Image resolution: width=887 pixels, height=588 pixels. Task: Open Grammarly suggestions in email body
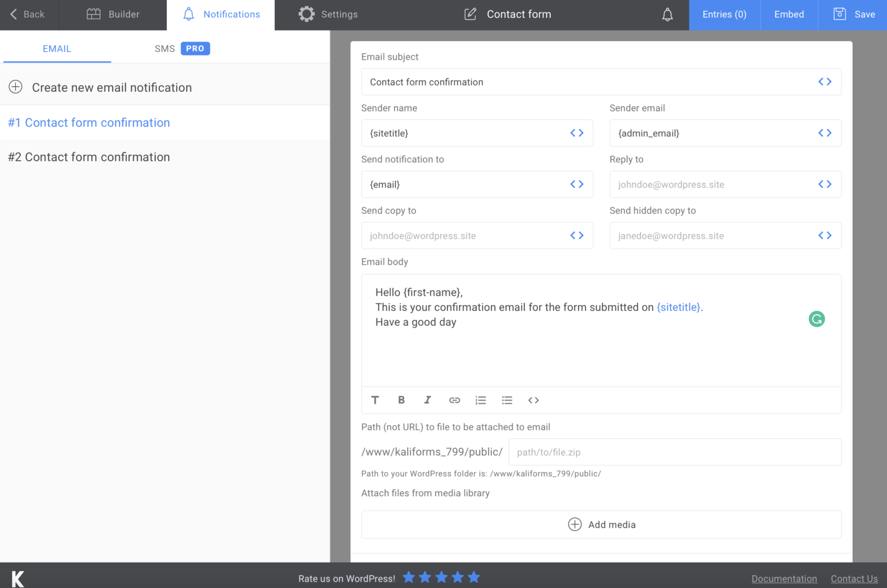[x=817, y=319]
